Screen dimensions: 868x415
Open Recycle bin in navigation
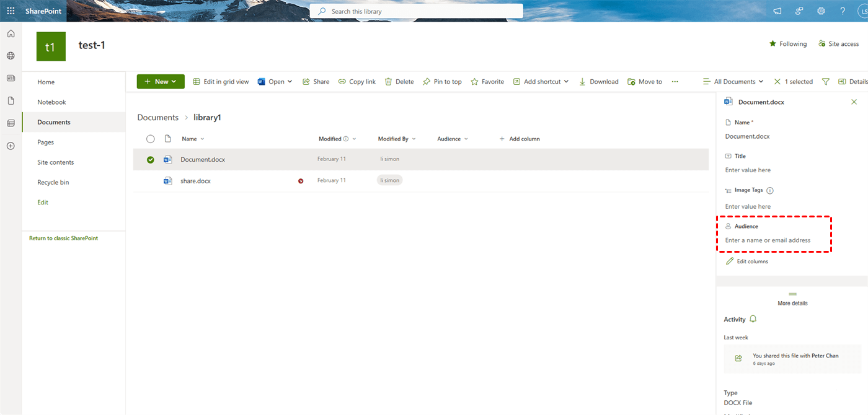point(53,183)
